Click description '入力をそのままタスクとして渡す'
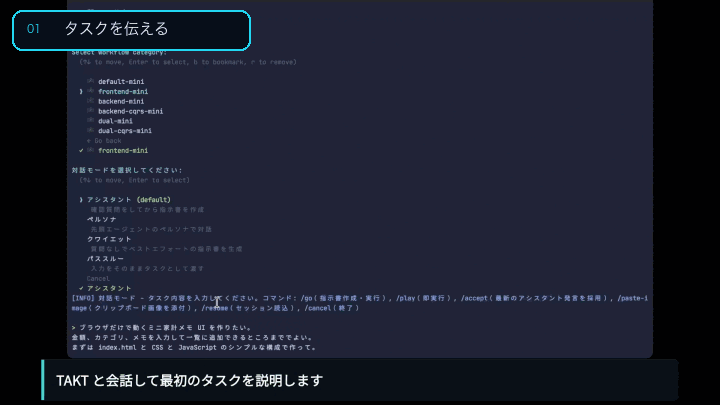The height and width of the screenshot is (405, 720). pos(147,269)
